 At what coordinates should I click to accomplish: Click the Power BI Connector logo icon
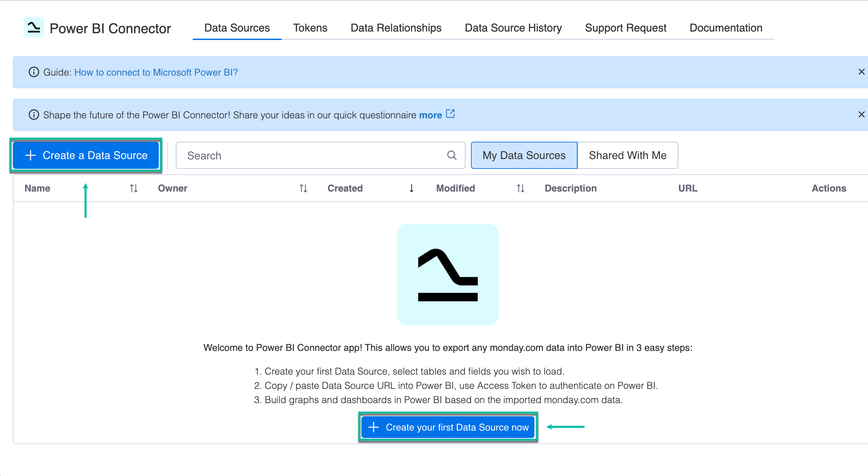click(x=34, y=28)
